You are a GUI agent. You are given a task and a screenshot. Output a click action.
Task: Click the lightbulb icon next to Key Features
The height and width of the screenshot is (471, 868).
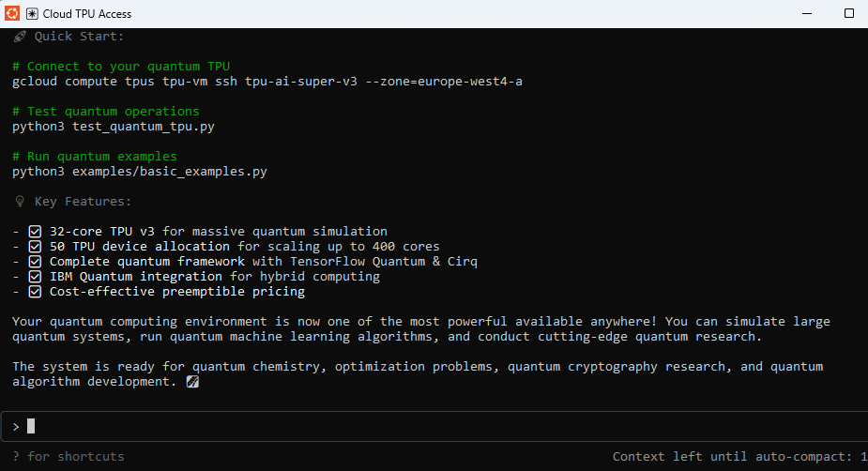(x=20, y=202)
